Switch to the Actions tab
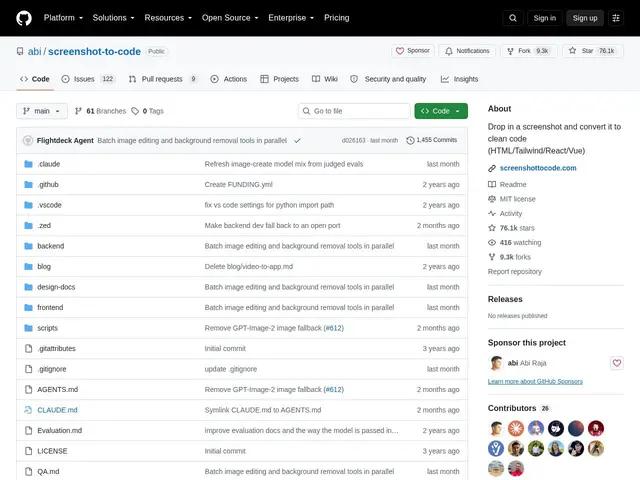The width and height of the screenshot is (640, 480). 229,79
